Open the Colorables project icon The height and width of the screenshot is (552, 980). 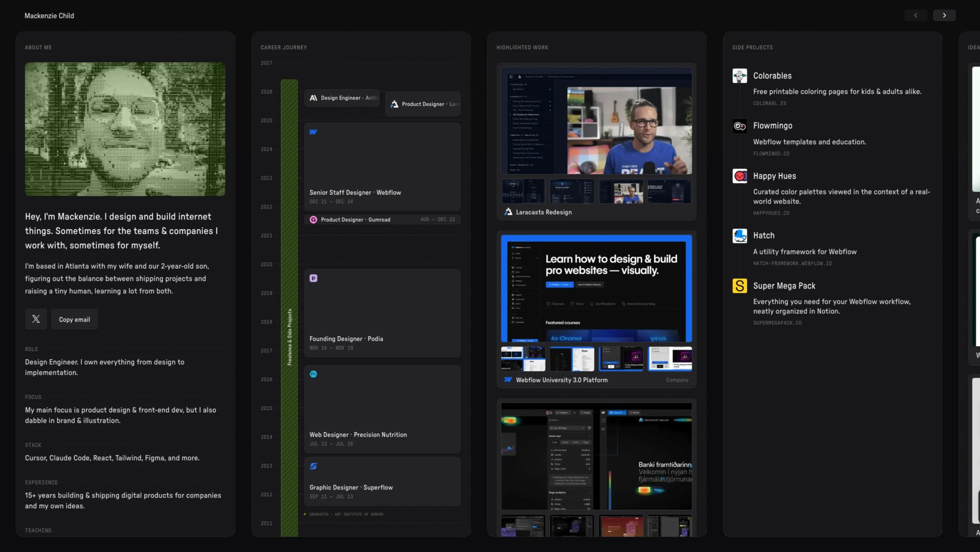point(740,76)
